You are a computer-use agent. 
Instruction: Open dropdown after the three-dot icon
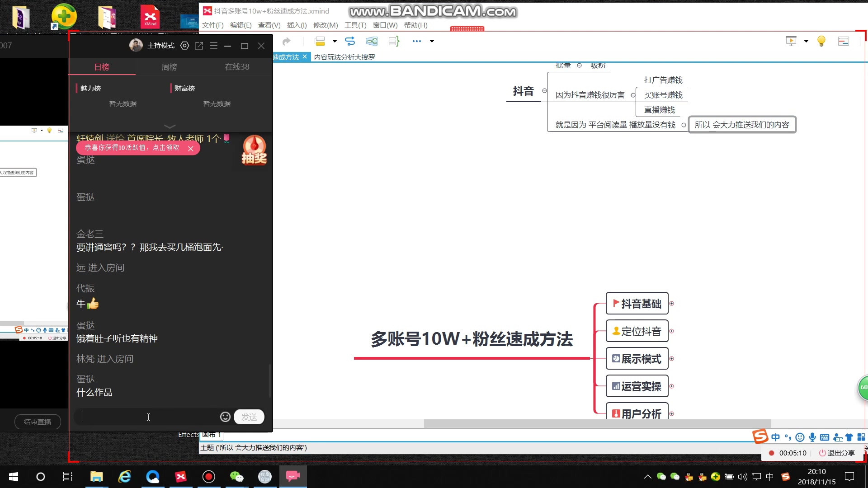[432, 41]
